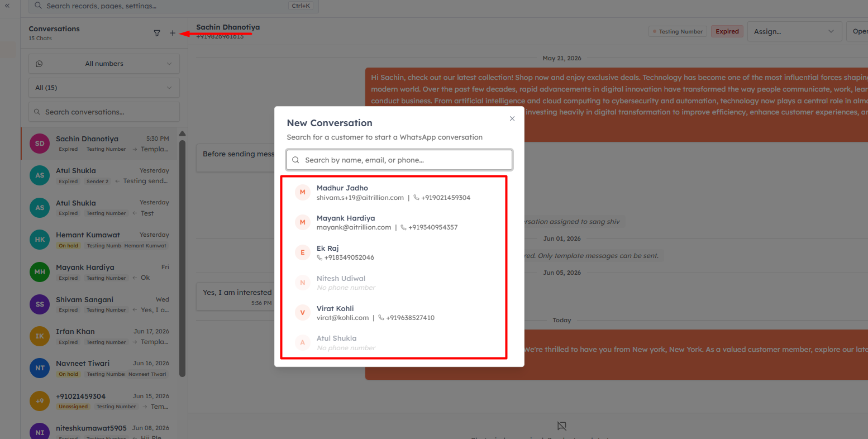Click the Ctrl+K shortcut hint
Image resolution: width=868 pixels, height=439 pixels.
tap(301, 6)
